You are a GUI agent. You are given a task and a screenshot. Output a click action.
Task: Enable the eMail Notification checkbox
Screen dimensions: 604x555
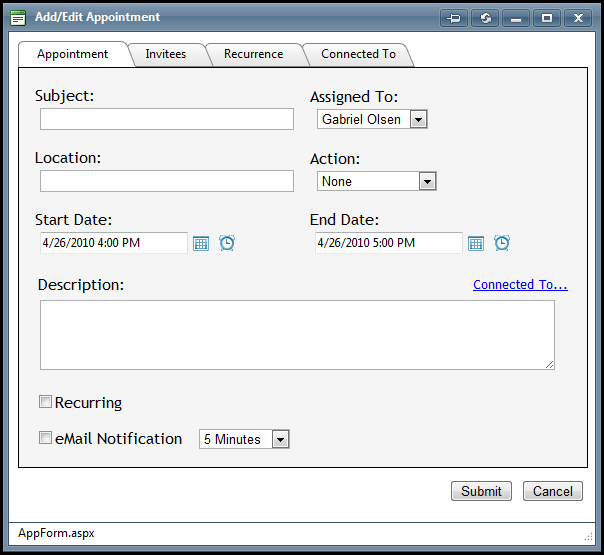[45, 438]
